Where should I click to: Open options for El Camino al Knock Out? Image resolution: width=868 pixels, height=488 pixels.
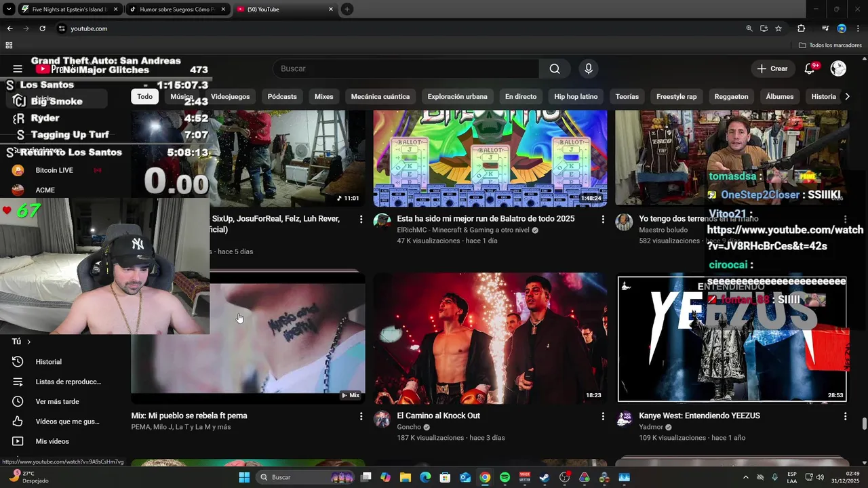(x=603, y=416)
